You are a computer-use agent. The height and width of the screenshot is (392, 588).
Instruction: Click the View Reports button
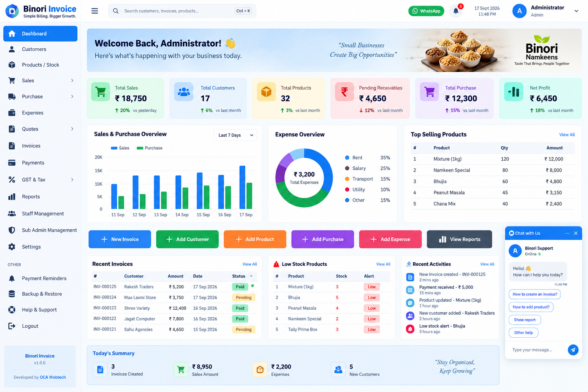459,239
